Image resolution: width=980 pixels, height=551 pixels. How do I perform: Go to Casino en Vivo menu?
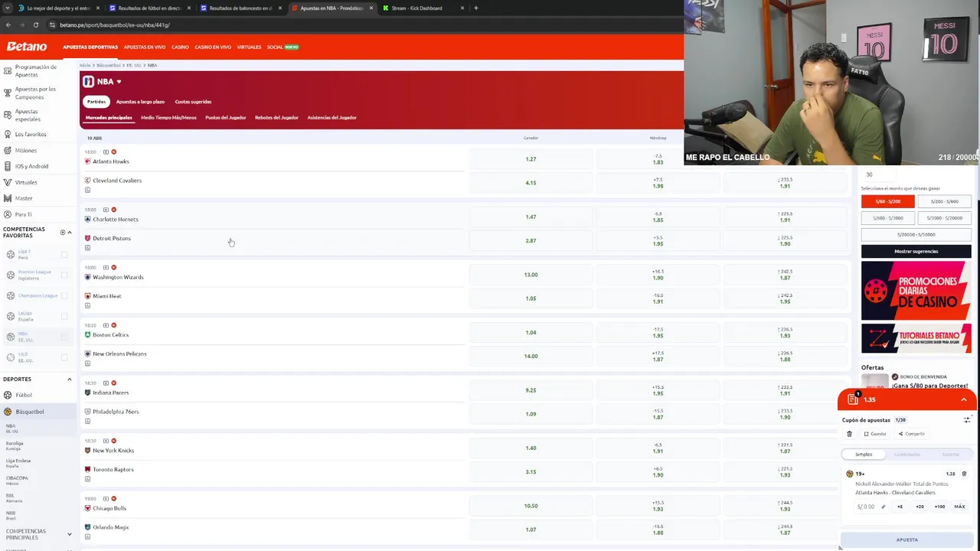(x=213, y=47)
